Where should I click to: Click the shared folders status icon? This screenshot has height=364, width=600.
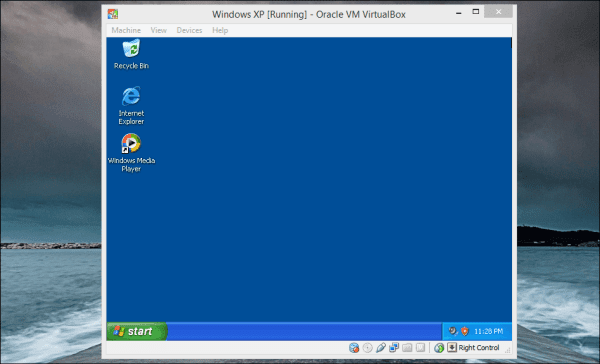tap(407, 348)
